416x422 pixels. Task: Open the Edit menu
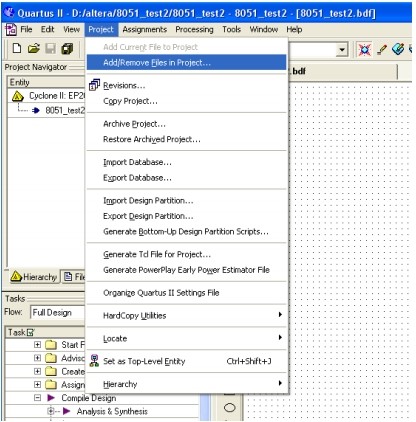(x=47, y=30)
